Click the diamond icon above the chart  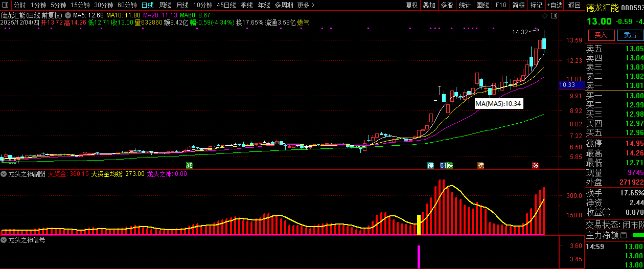[543, 15]
